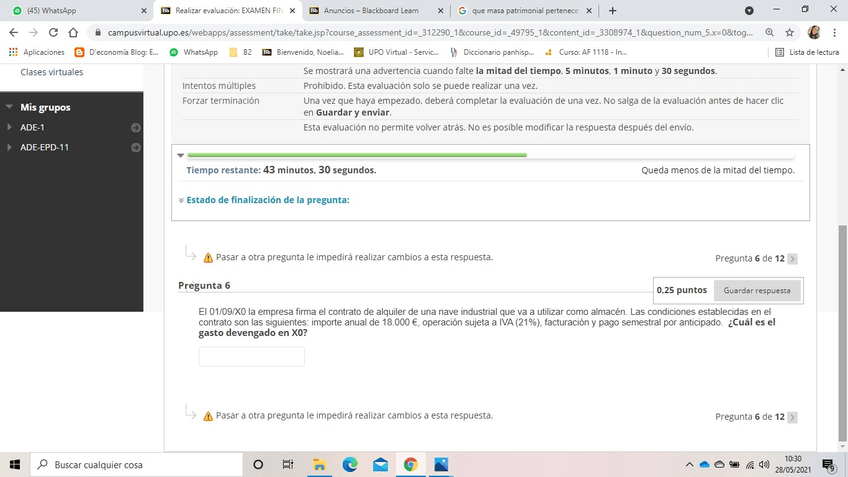The width and height of the screenshot is (848, 477).
Task: Open the OneDrive cloud tray icon
Action: [x=704, y=465]
